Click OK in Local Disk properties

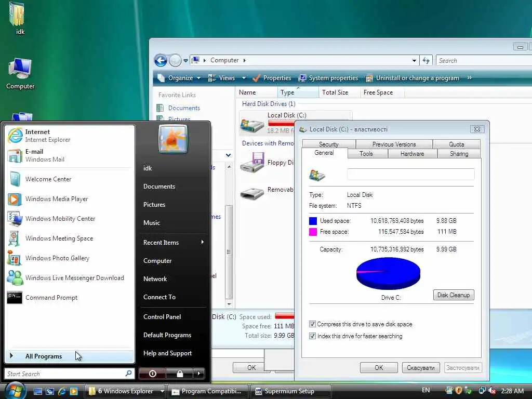(x=379, y=367)
